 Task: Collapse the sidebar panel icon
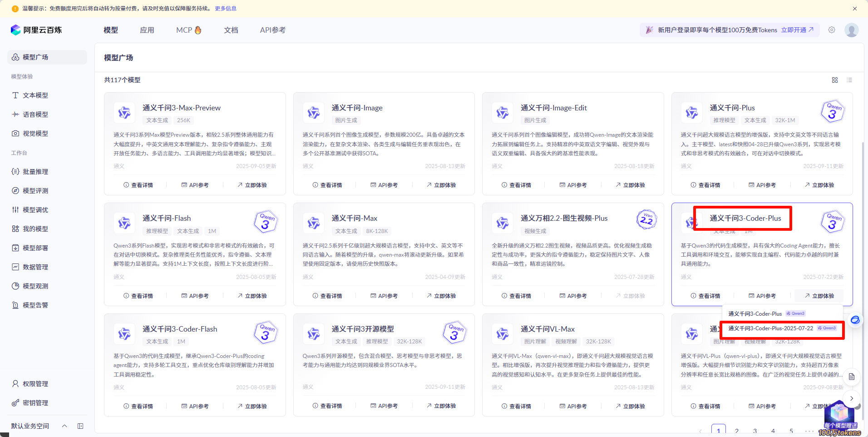[x=80, y=426]
